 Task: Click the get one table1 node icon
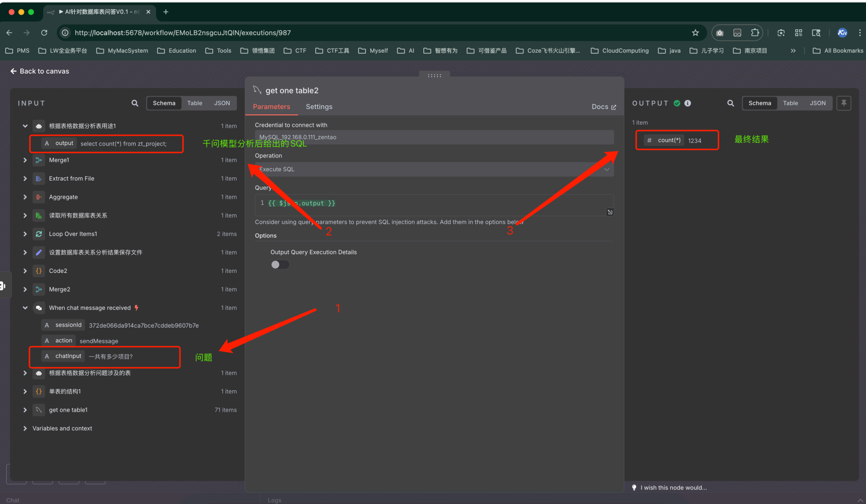pyautogui.click(x=39, y=410)
